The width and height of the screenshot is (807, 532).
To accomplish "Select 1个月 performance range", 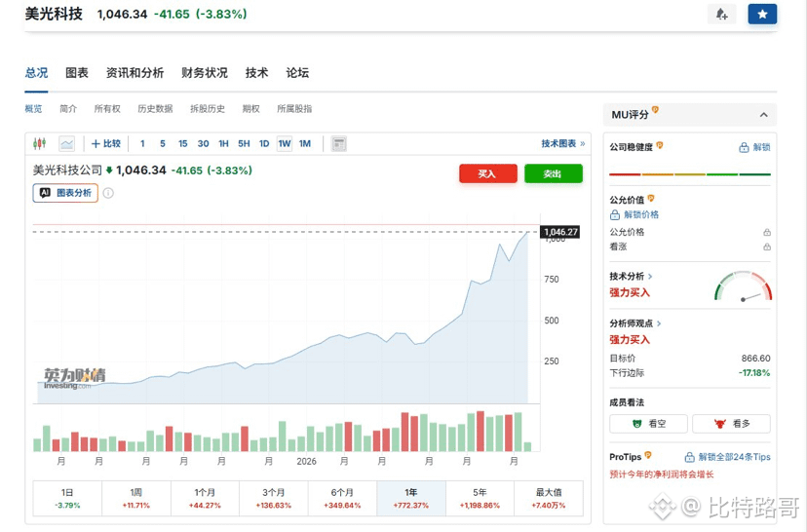I will 205,498.
